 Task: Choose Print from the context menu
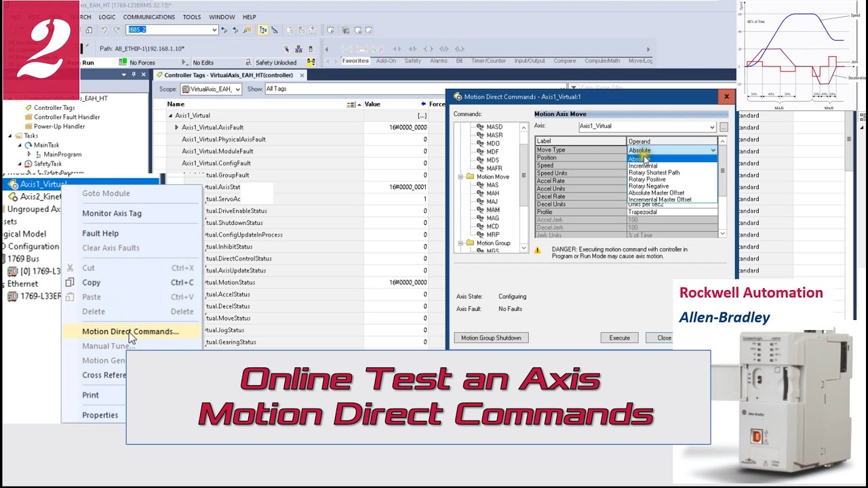[x=90, y=395]
